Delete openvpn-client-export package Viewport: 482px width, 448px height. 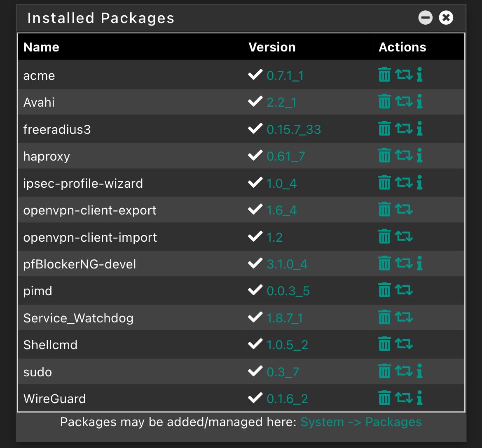(x=384, y=209)
